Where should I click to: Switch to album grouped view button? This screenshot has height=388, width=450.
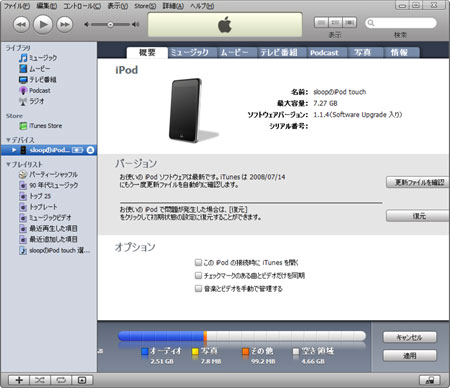coord(335,23)
